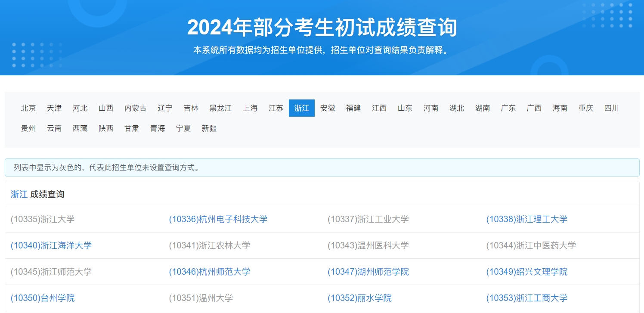Open (10352)丽水学院 score query link

click(x=359, y=298)
